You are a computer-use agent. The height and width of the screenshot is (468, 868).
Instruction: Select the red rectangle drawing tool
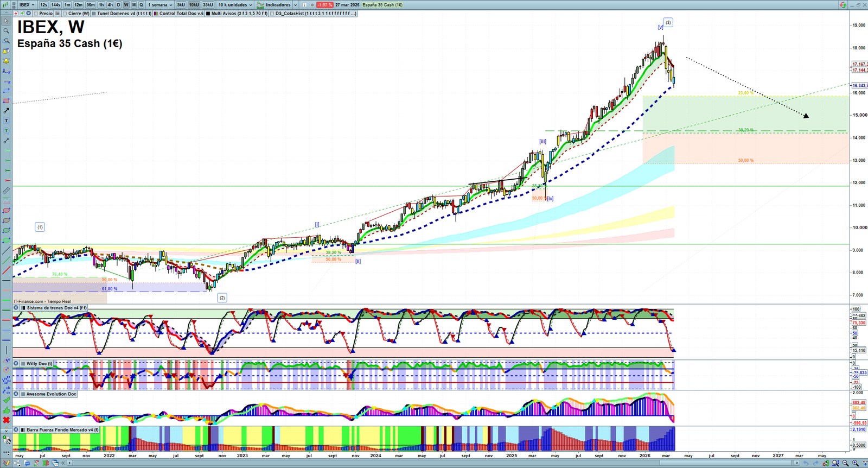pos(7,101)
